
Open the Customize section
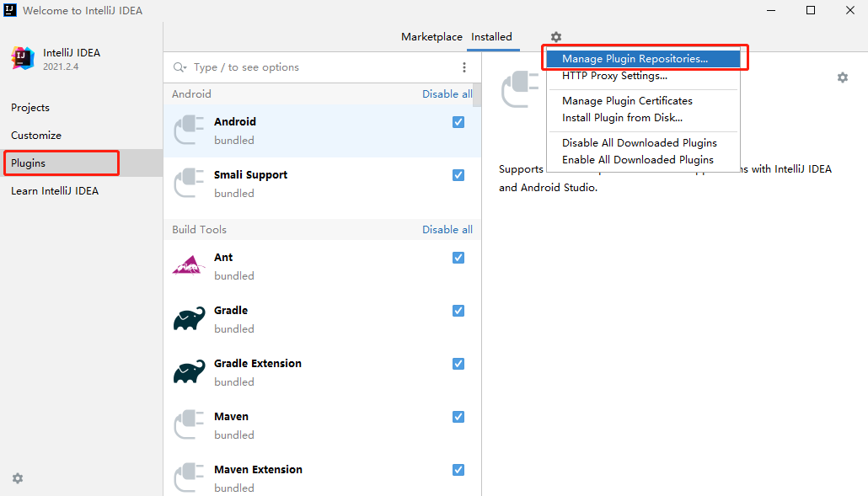click(x=82, y=136)
